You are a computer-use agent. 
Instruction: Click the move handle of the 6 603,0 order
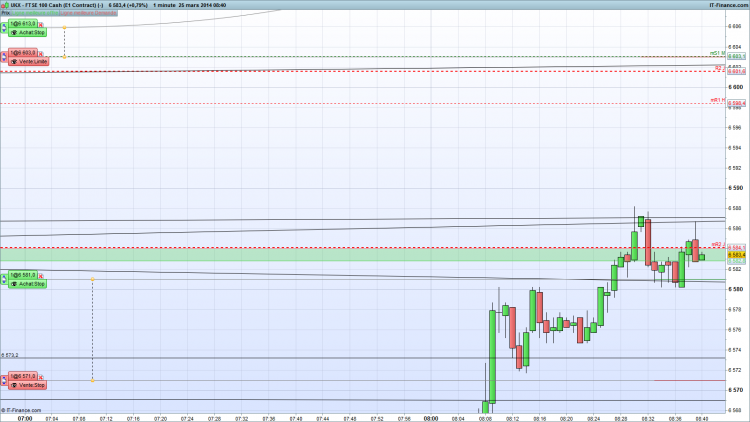click(4, 57)
